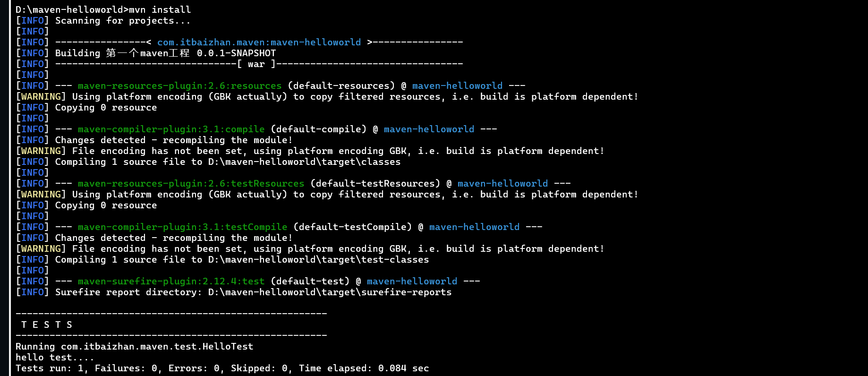Click the "Time elapsed: 0.084 sec" text

pos(364,368)
